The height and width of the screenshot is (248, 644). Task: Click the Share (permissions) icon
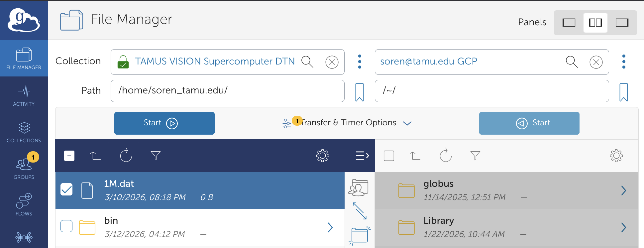[358, 187]
